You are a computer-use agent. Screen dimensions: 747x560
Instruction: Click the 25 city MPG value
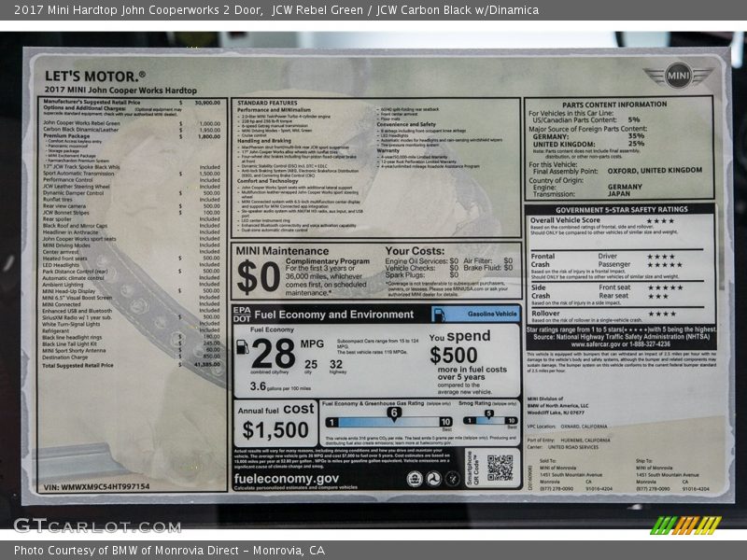click(311, 364)
